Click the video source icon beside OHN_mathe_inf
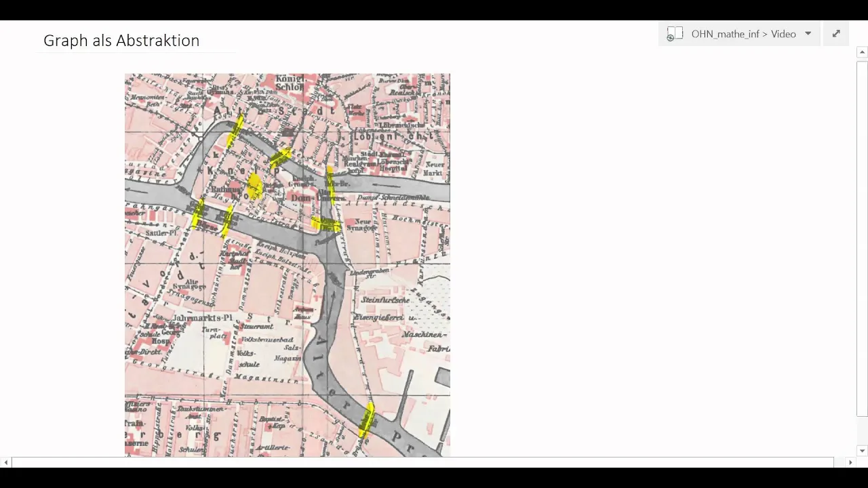Image resolution: width=868 pixels, height=488 pixels. click(x=674, y=34)
